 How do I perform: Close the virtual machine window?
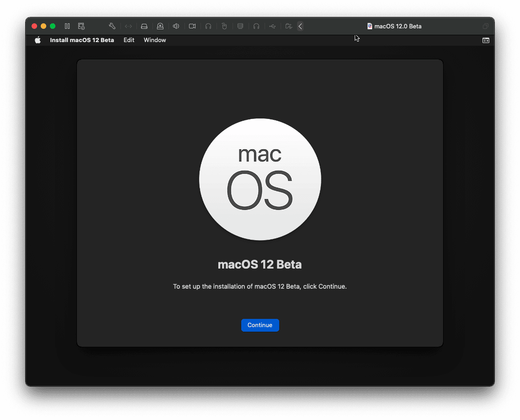click(x=34, y=26)
